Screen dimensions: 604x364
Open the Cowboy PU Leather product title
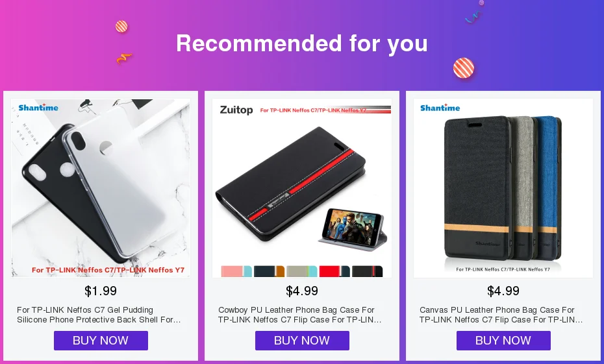pyautogui.click(x=299, y=315)
